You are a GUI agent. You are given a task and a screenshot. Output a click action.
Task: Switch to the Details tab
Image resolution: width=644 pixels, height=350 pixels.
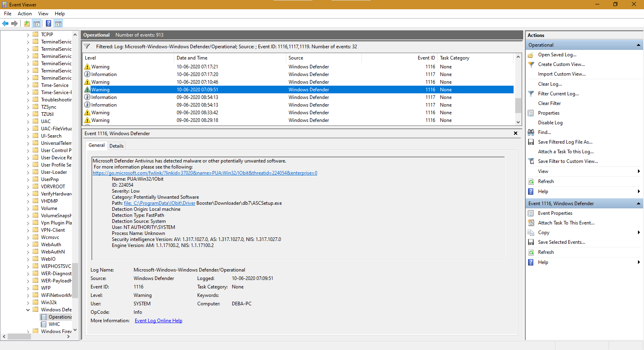(x=117, y=146)
